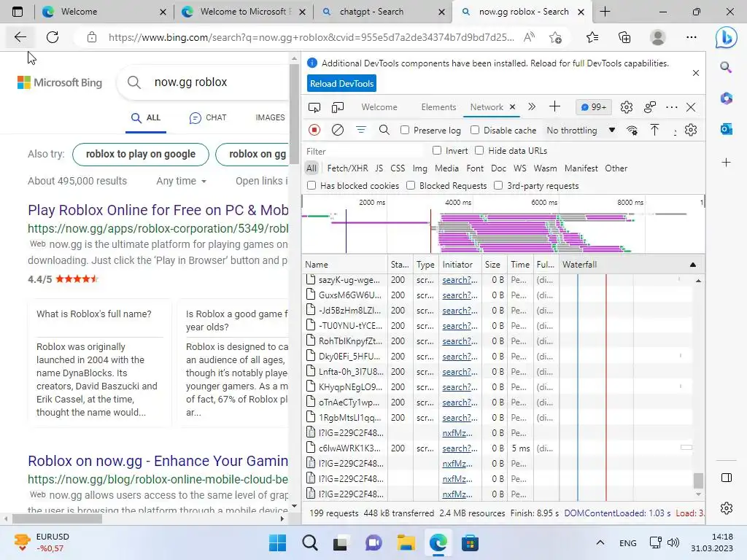Image resolution: width=747 pixels, height=560 pixels.
Task: Select the Bing CHAT tab
Action: coord(208,117)
